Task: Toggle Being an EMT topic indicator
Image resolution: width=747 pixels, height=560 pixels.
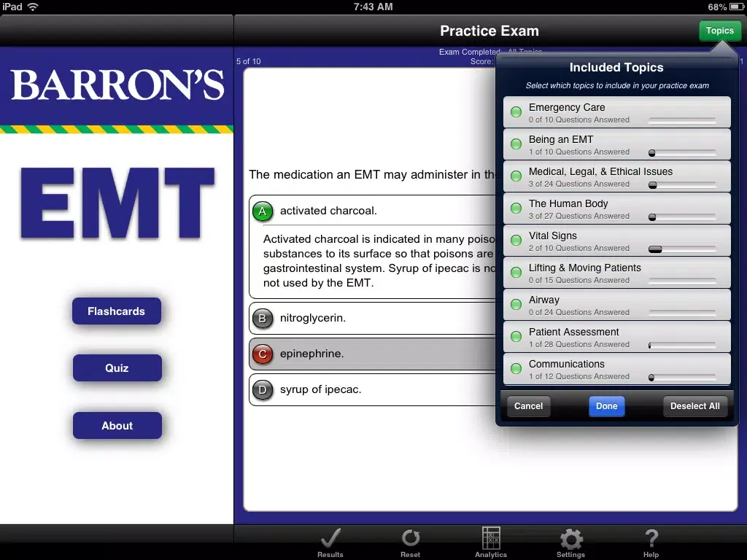Action: 516,144
